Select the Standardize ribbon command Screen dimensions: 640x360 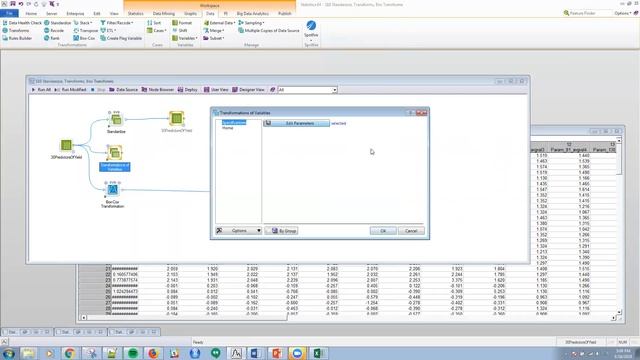pyautogui.click(x=57, y=23)
